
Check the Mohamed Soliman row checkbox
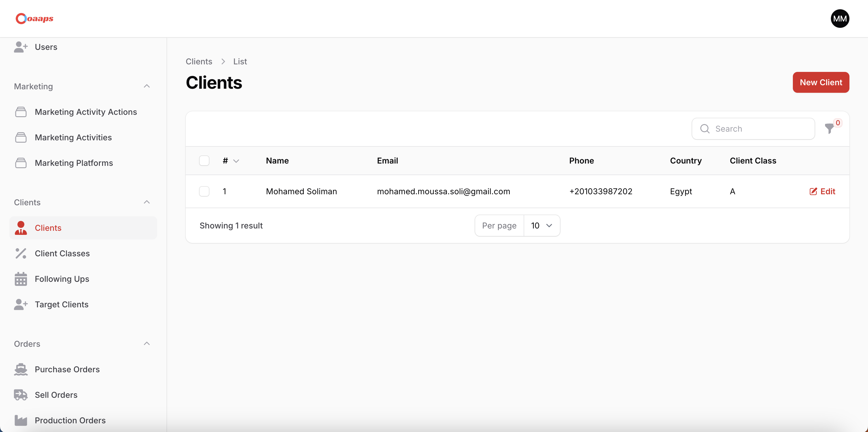(204, 191)
